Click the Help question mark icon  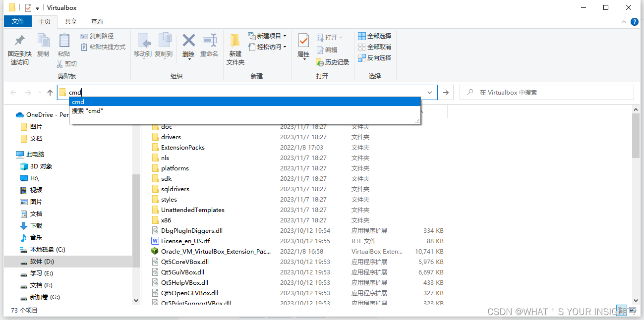coord(634,22)
